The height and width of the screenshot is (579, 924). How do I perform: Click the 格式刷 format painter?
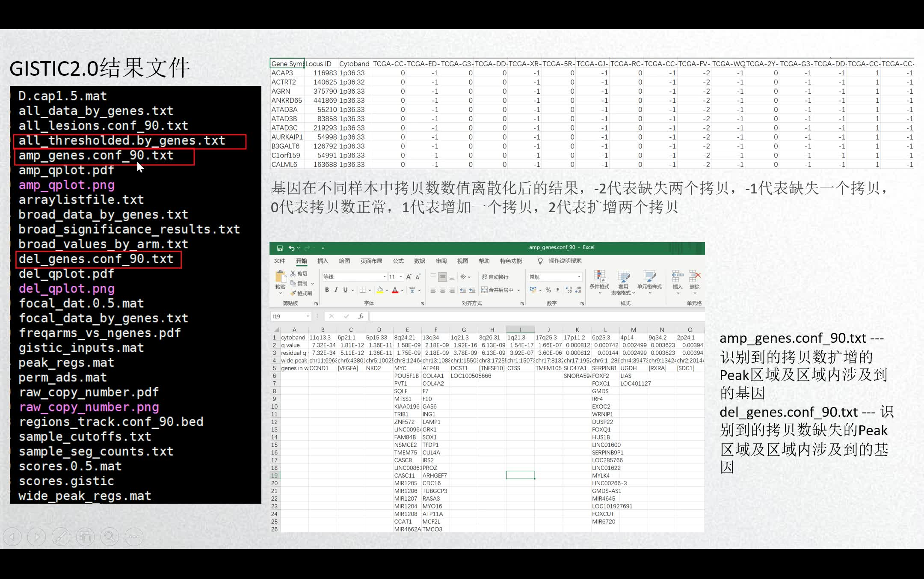click(x=301, y=293)
